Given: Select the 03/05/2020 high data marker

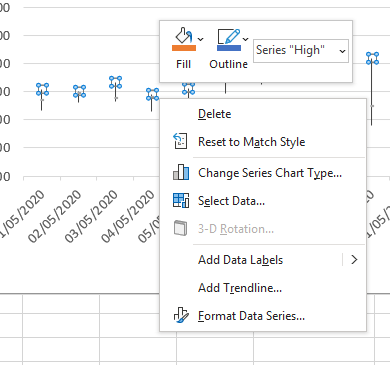Looking at the screenshot, I should pyautogui.click(x=115, y=82).
